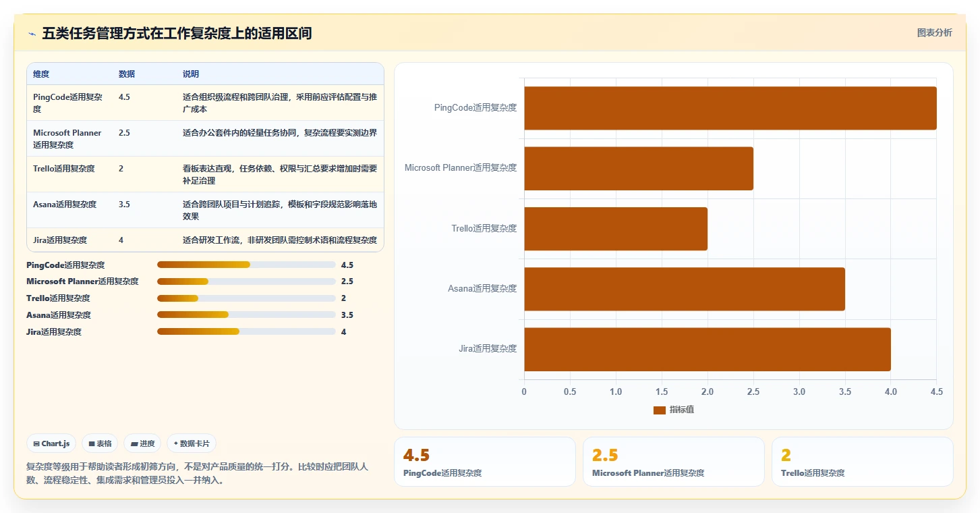
Task: Open the 2.5 Microsoft Planner data card
Action: 674,462
